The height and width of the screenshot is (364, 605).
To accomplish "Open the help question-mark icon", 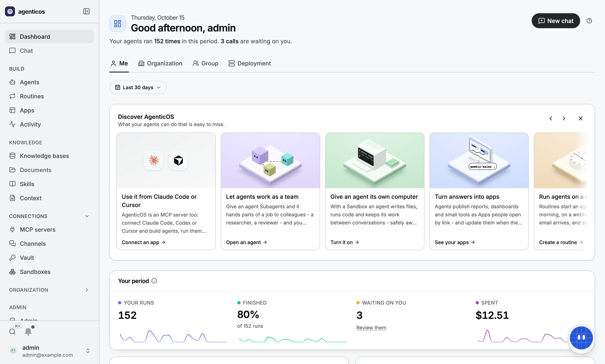I will (589, 21).
